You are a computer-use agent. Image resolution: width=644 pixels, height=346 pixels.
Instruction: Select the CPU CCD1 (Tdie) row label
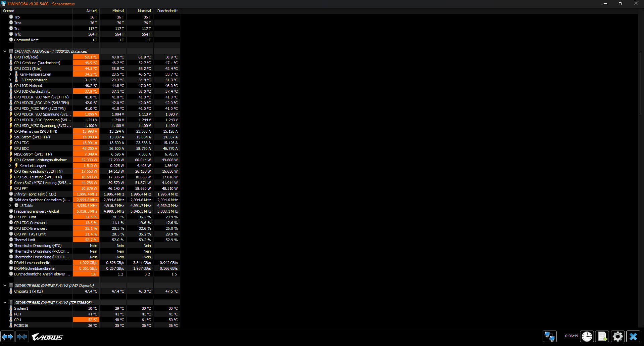tap(28, 69)
